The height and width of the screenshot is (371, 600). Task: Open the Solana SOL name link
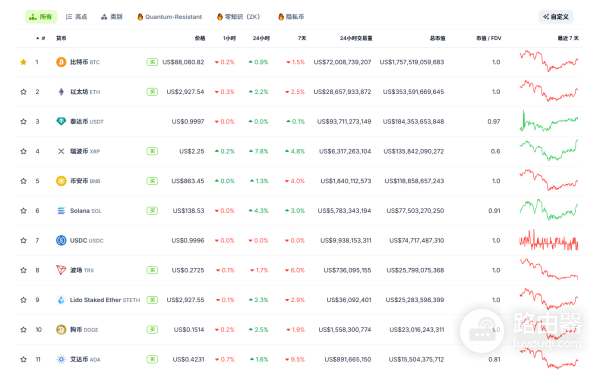86,211
